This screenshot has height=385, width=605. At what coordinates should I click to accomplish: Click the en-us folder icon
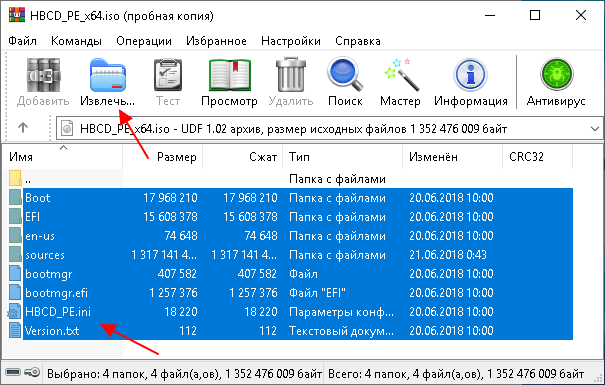click(x=15, y=235)
